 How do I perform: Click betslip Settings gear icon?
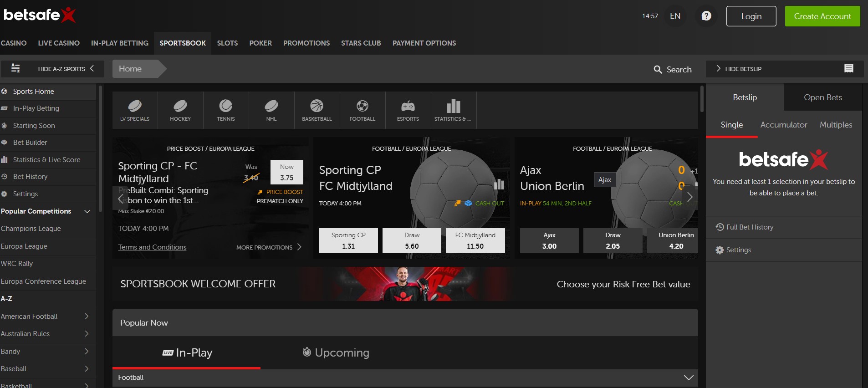tap(720, 250)
